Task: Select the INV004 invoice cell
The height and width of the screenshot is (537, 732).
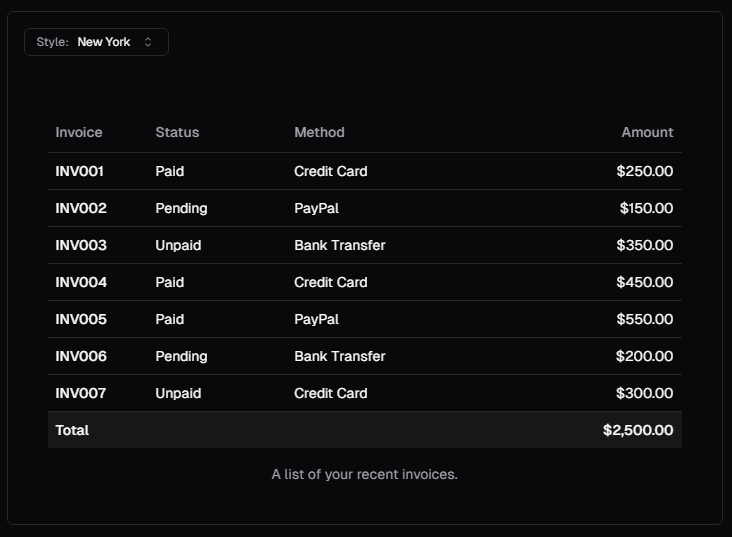Action: point(81,282)
